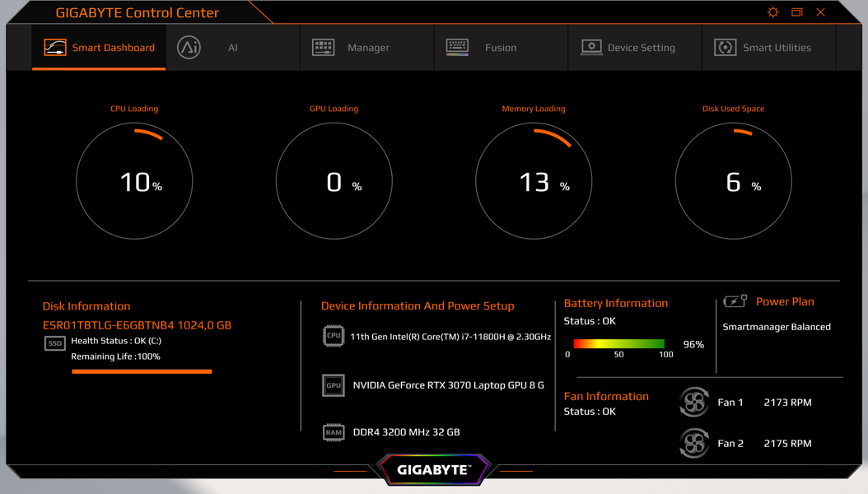Click the ESR01TBTLG-E6GBTNB4 disk name
Viewport: 868px width, 494px height.
137,325
